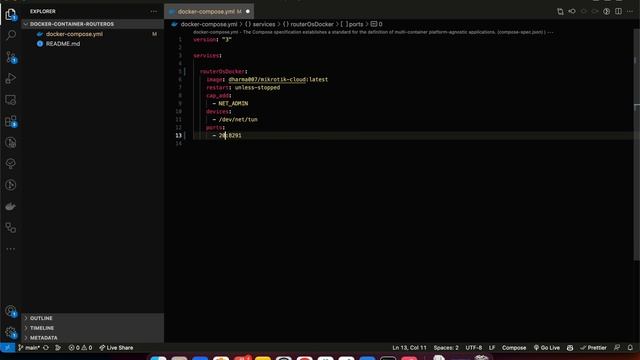Close docker-compose.yml tab via unsaved dot
The height and width of the screenshot is (360, 640).
[x=248, y=11]
